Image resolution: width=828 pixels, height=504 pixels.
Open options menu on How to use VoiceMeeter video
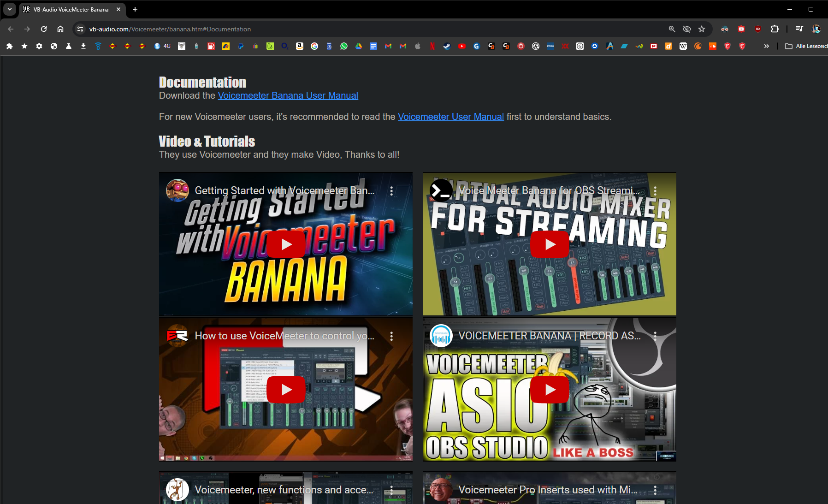tap(391, 336)
